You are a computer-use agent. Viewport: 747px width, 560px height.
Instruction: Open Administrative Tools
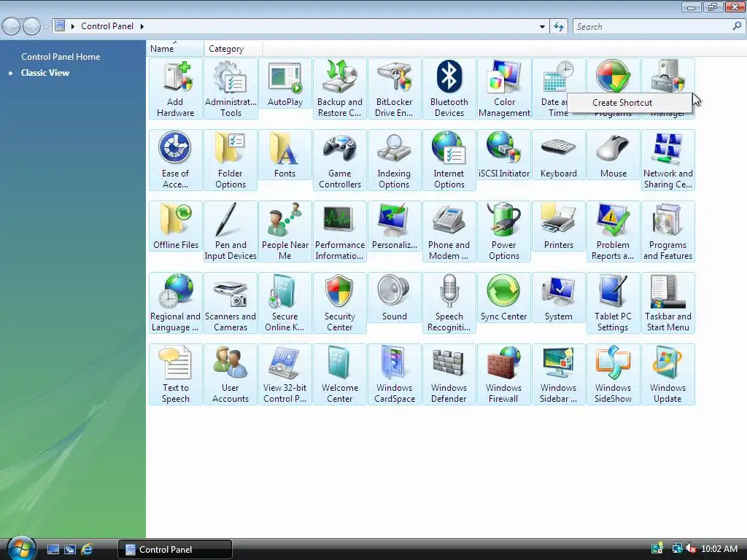click(231, 88)
